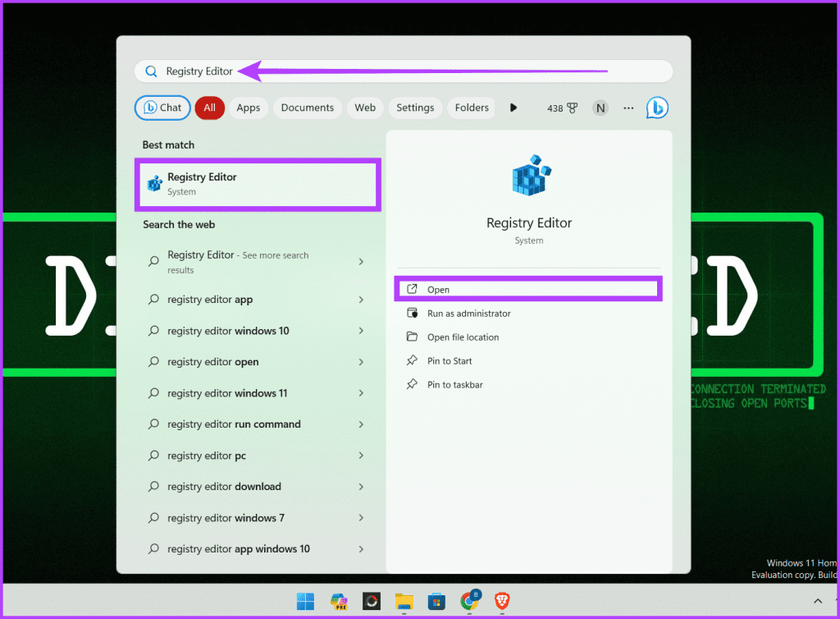Screen dimensions: 840x619
Task: Click Open in the preview pane
Action: [x=528, y=290]
